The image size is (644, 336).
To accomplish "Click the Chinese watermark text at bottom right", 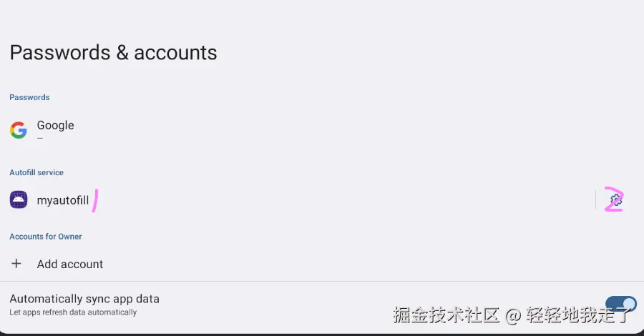I will coord(512,315).
